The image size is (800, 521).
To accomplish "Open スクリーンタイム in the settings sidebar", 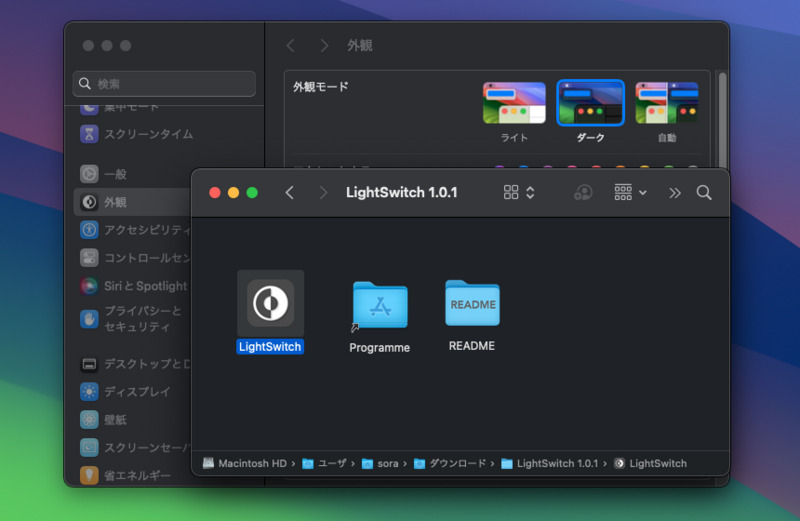I will 148,134.
